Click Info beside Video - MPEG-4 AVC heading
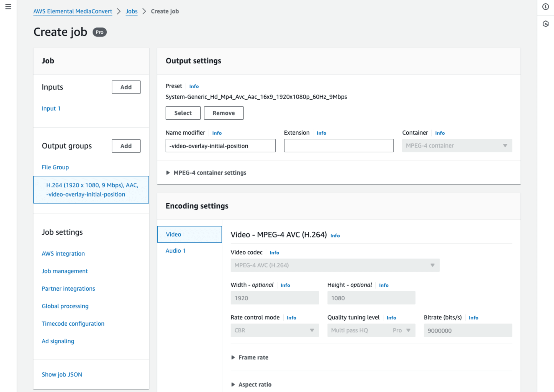This screenshot has width=554, height=392. click(335, 236)
